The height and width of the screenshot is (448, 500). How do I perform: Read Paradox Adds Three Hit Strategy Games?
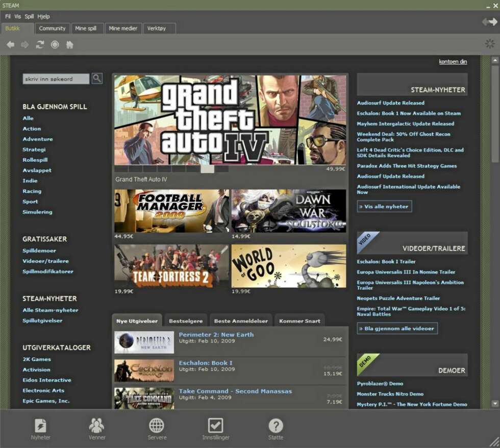tap(407, 166)
